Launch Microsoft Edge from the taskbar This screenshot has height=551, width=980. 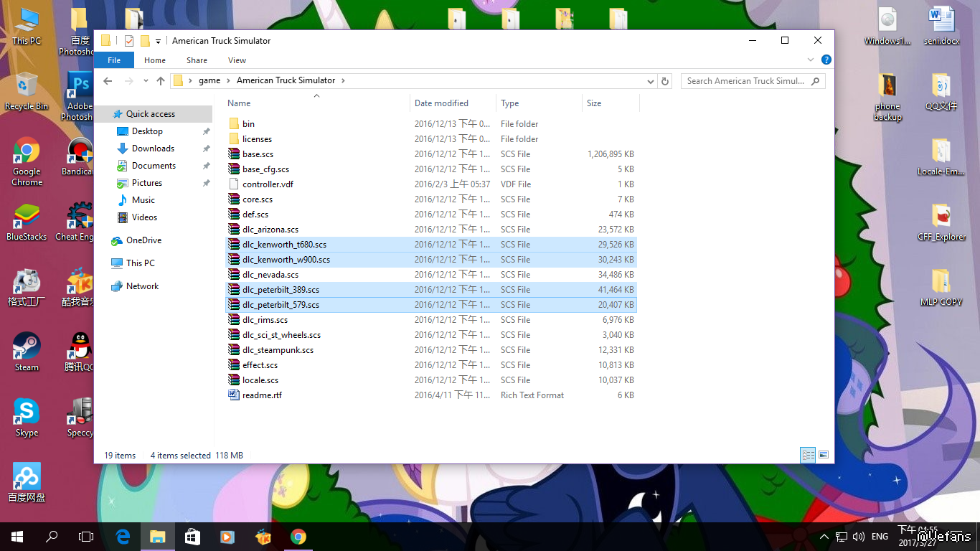(x=123, y=536)
